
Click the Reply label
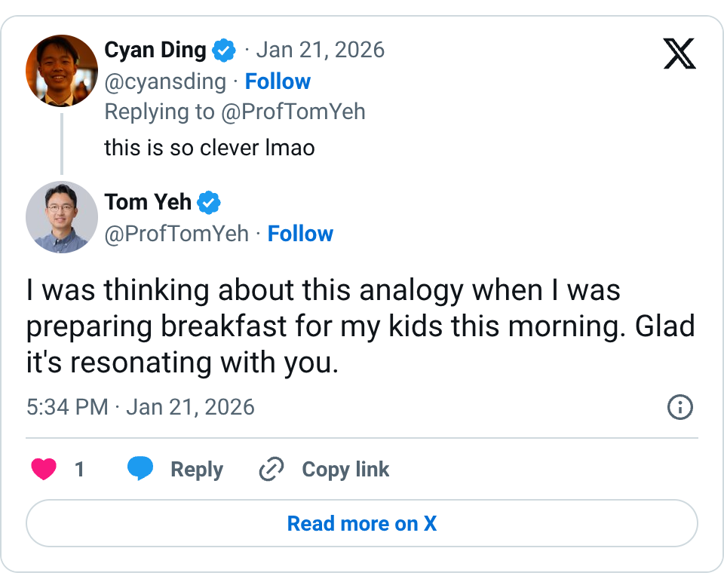point(197,470)
